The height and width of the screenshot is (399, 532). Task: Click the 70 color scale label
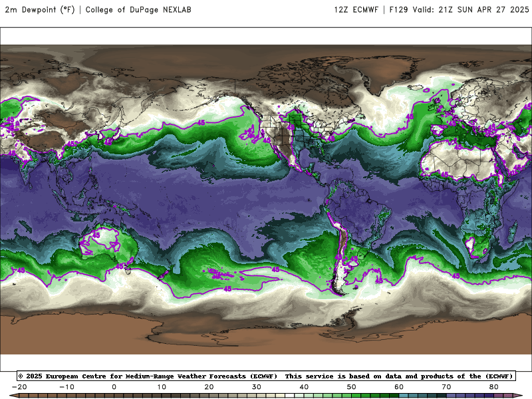pos(446,387)
